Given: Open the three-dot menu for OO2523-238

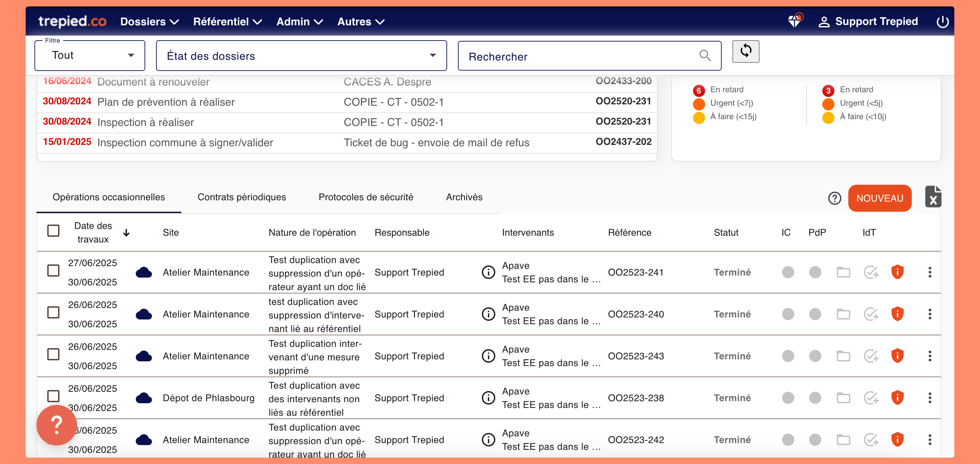Looking at the screenshot, I should point(930,397).
